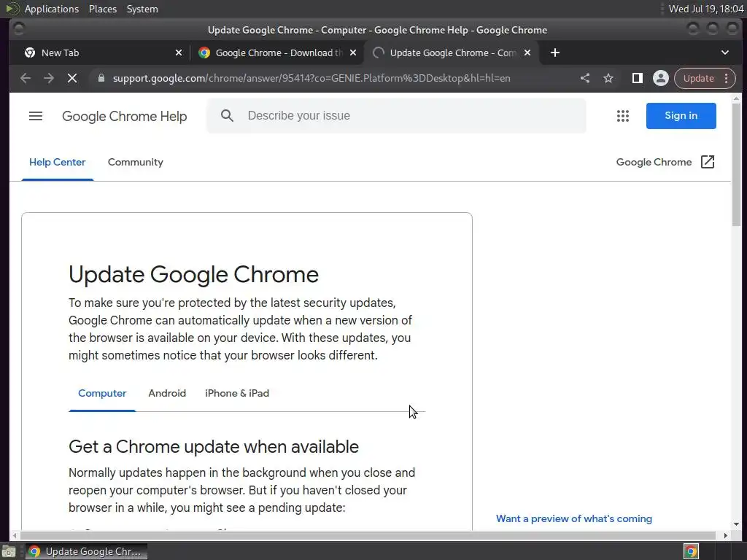Open the Applications menu
This screenshot has width=747, height=560.
point(51,9)
